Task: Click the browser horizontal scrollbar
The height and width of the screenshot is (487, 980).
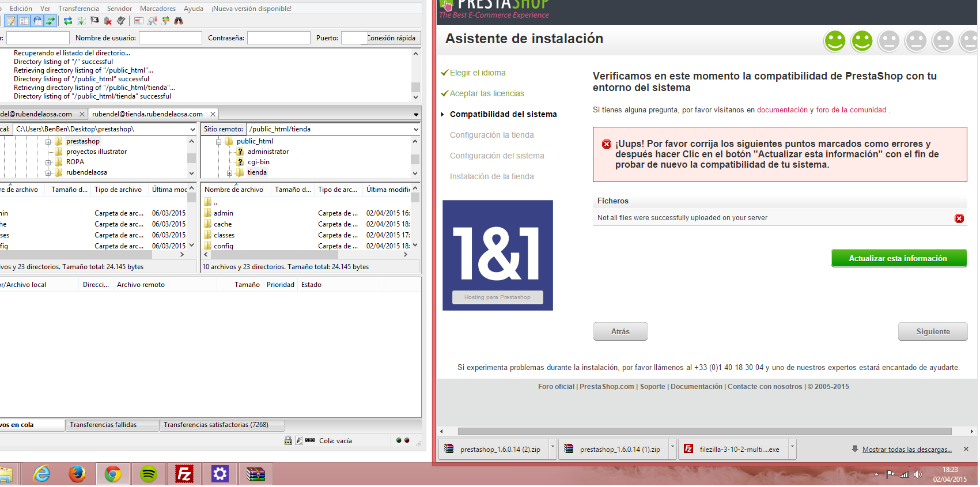Action: point(705,432)
